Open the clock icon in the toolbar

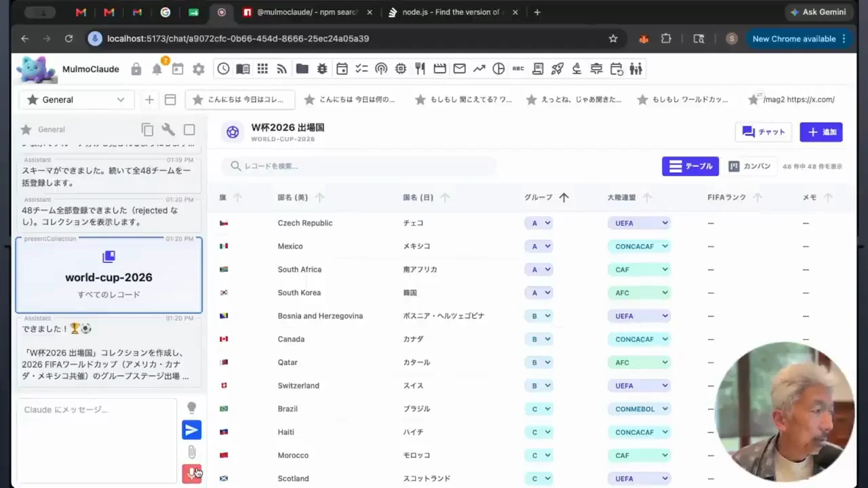[223, 68]
